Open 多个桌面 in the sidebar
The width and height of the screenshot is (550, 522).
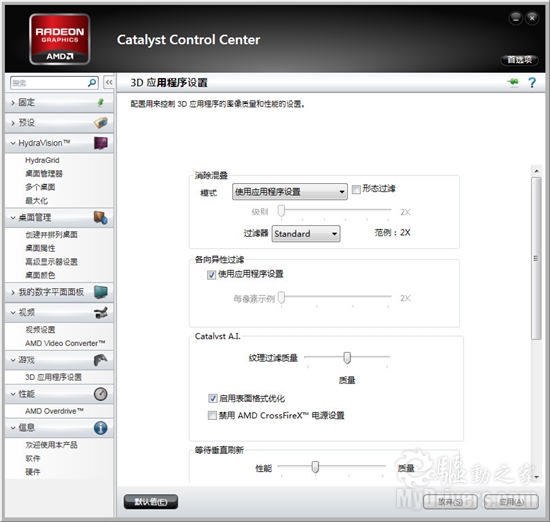[x=40, y=187]
